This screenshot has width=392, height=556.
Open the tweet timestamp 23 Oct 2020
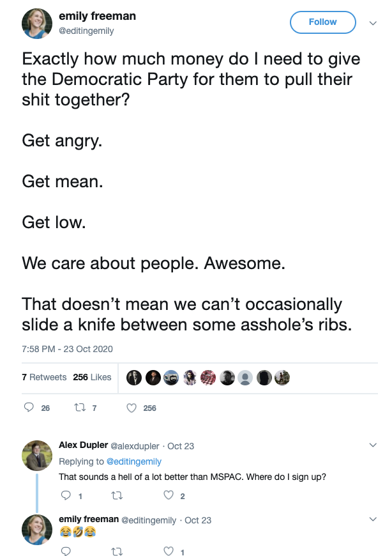[67, 349]
